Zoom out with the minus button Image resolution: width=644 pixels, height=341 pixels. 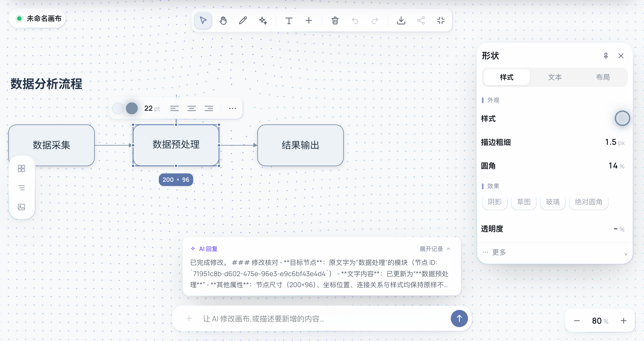[577, 321]
